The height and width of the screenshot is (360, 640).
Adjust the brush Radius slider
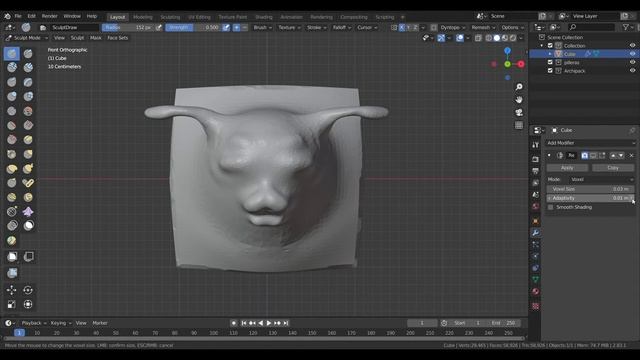(x=128, y=27)
